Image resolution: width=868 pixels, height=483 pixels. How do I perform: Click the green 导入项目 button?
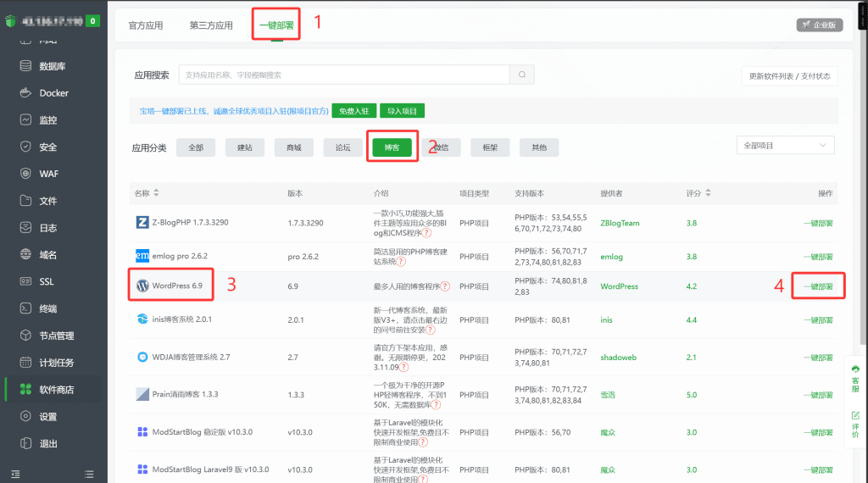tap(403, 111)
